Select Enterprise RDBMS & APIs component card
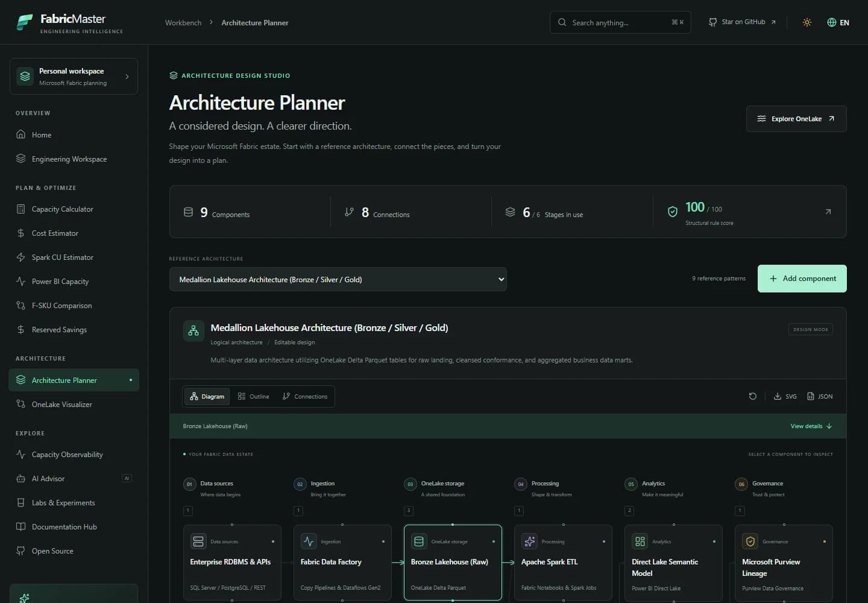868x603 pixels. tap(232, 563)
